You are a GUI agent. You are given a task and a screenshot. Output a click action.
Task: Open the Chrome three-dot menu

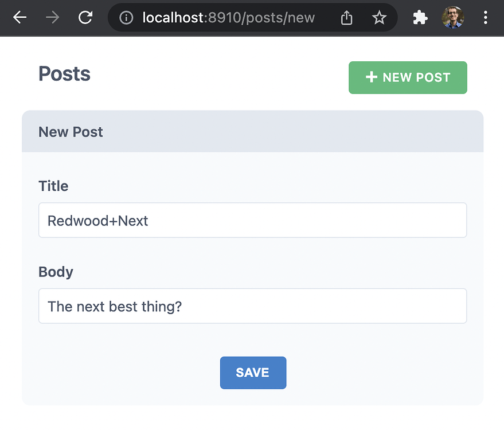(485, 17)
